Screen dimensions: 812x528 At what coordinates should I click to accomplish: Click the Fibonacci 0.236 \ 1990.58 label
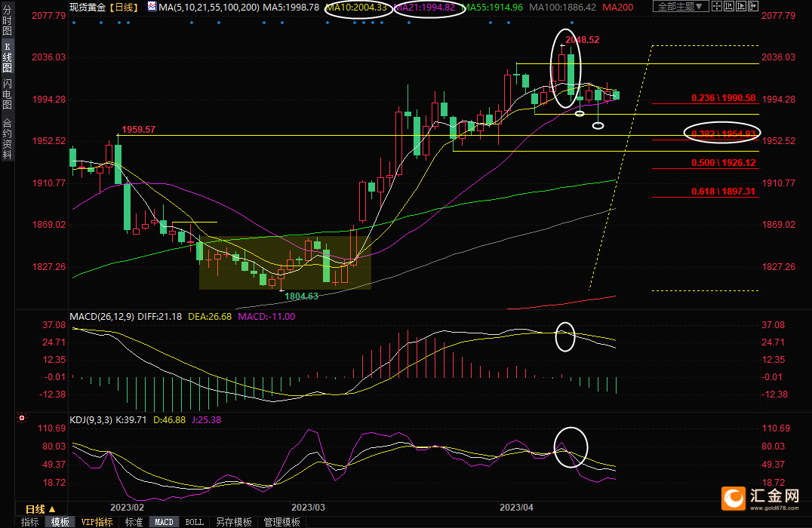click(724, 97)
